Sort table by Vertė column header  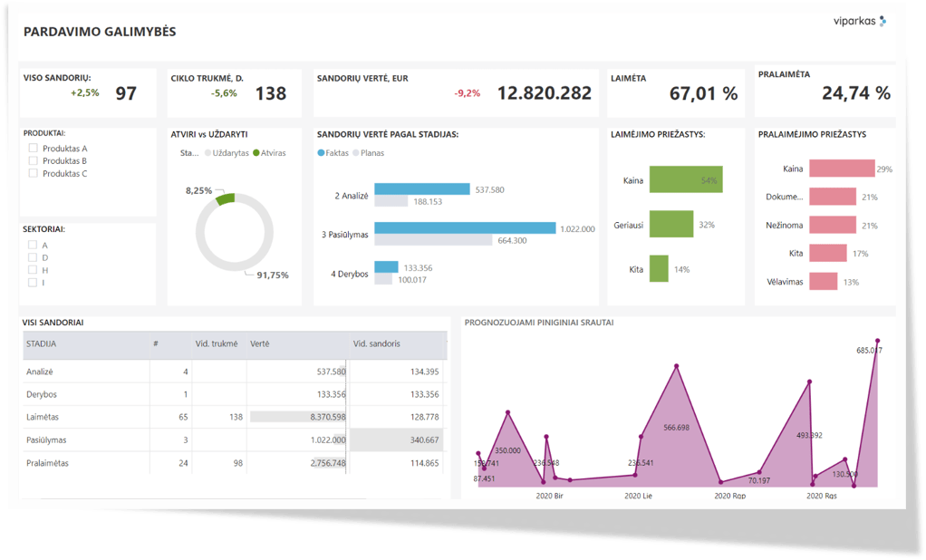point(260,344)
